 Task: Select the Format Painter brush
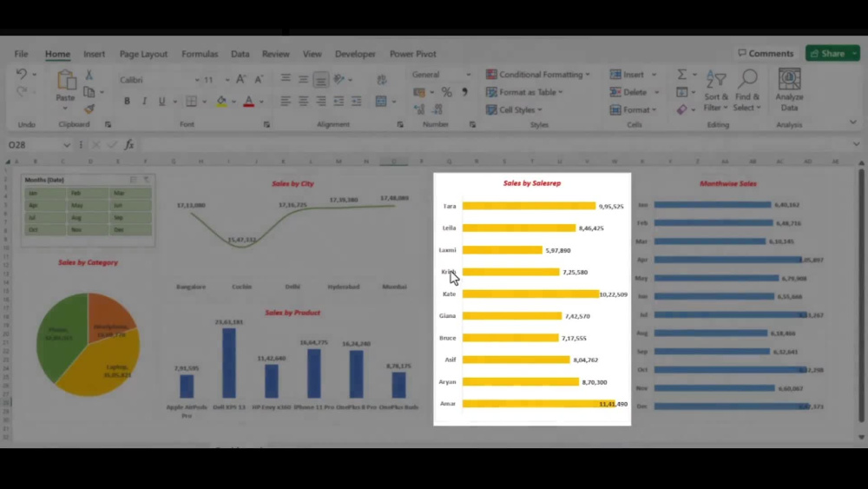(x=89, y=109)
